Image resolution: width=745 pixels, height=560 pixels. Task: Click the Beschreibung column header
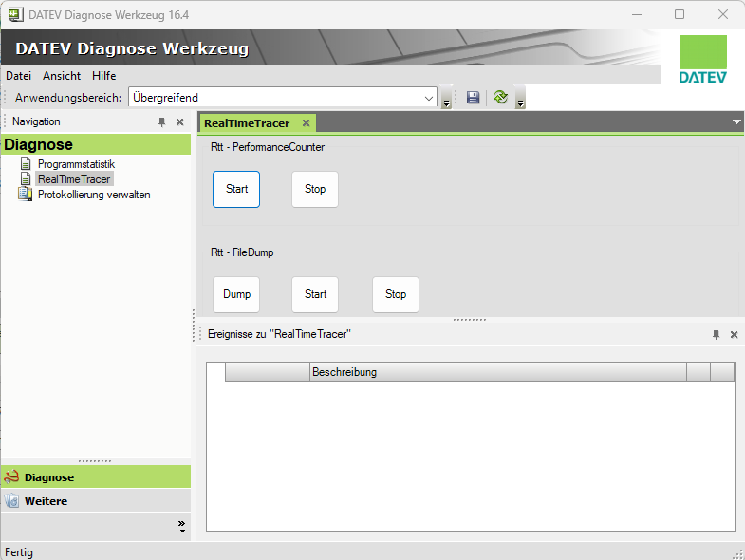coord(498,372)
